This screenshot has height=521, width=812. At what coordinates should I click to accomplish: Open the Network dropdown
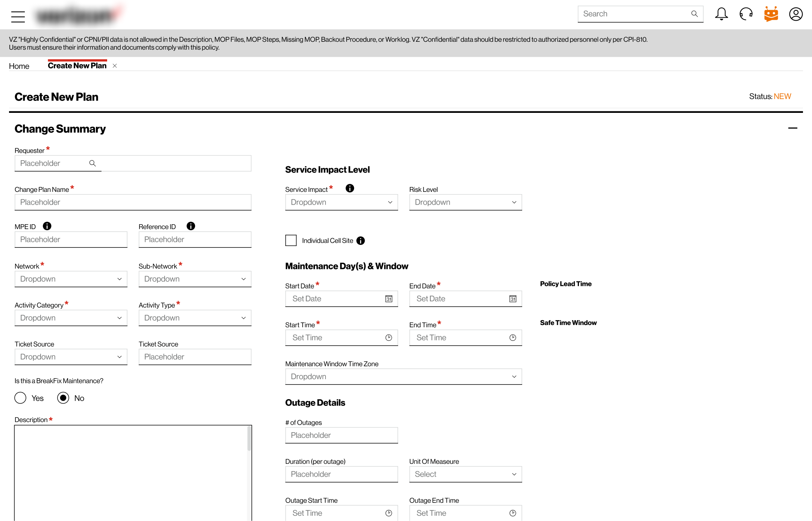coord(71,279)
